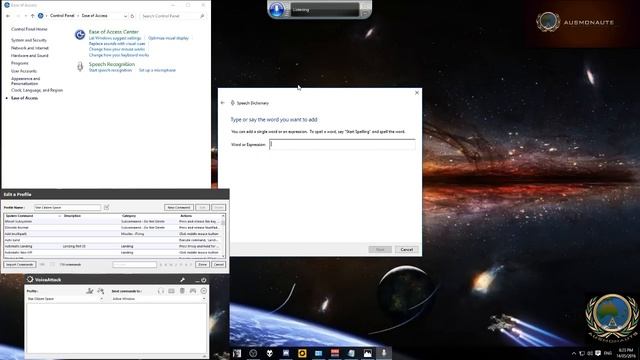640x360 pixels.
Task: Open System and Security in sidebar
Action: [29, 40]
